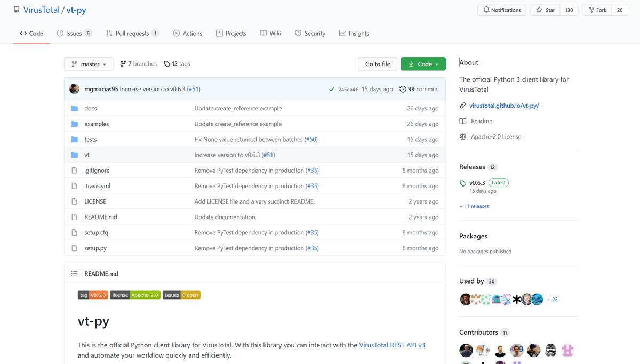Select the Code tab
640x364 pixels.
tap(31, 33)
